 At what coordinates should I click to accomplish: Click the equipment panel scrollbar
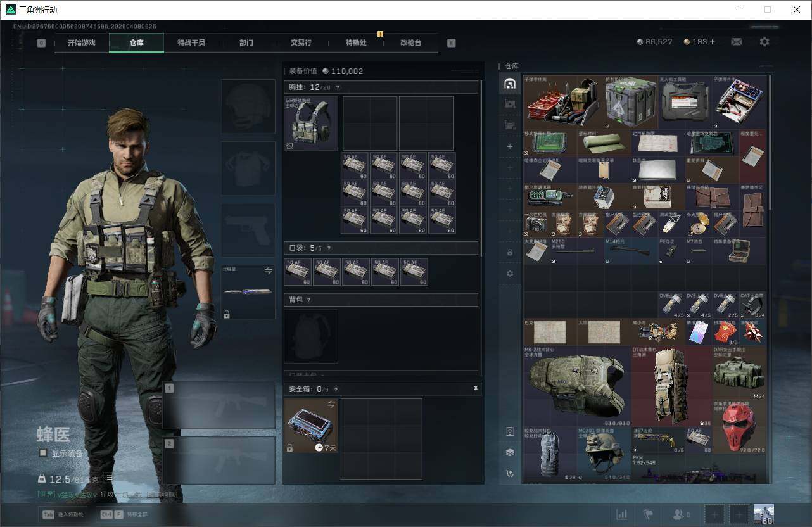tap(482, 168)
